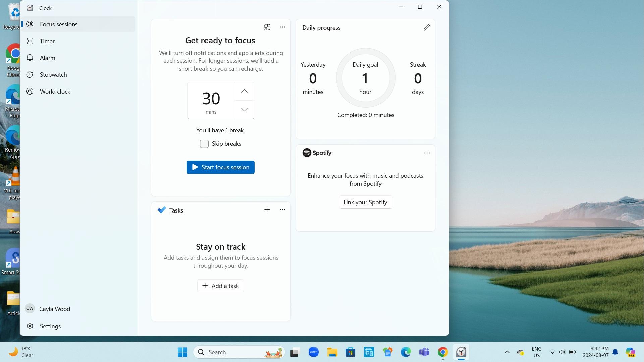644x362 pixels.
Task: Click 'Daily progress' card title
Action: click(321, 28)
